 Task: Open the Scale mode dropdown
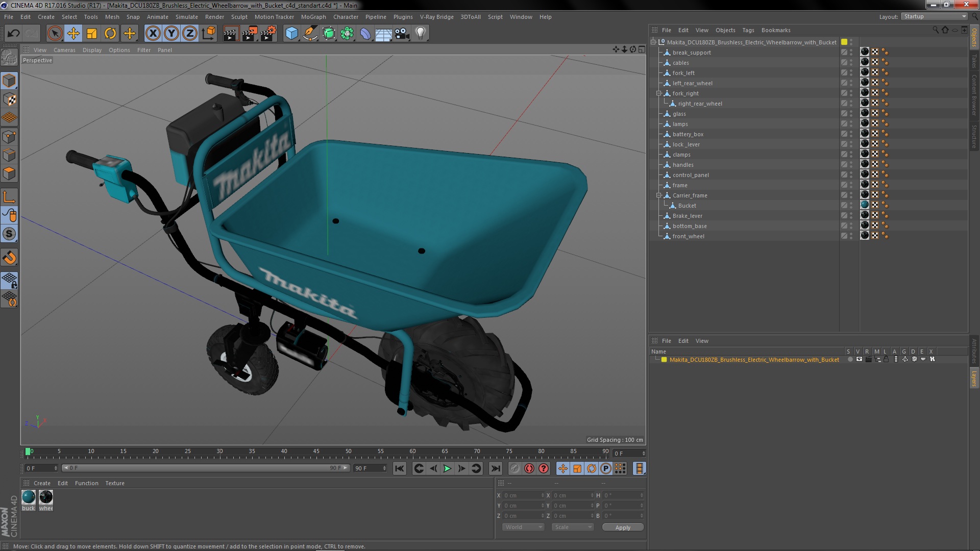click(573, 528)
